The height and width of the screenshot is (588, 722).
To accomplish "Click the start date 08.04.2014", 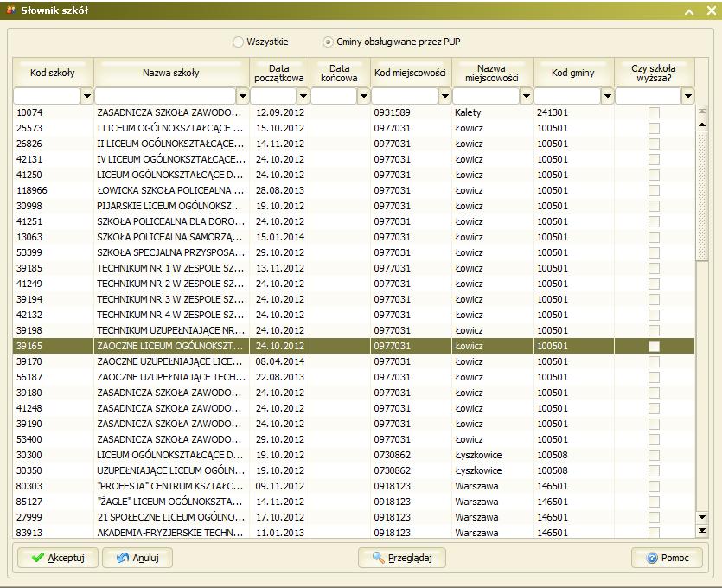I will click(280, 362).
